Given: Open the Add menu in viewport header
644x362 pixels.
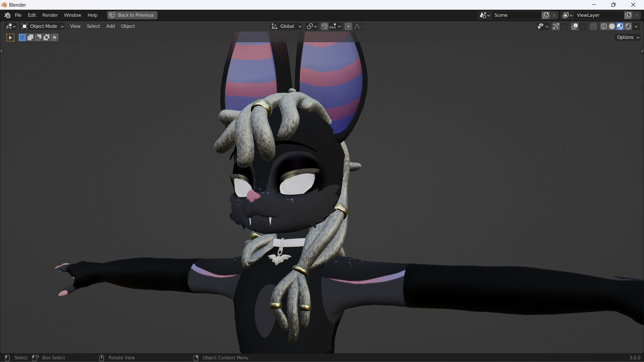Looking at the screenshot, I should tap(110, 26).
